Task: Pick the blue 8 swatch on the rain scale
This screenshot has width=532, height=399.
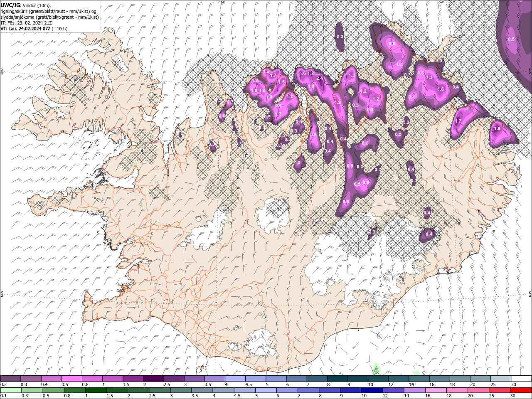Action: 329,390
